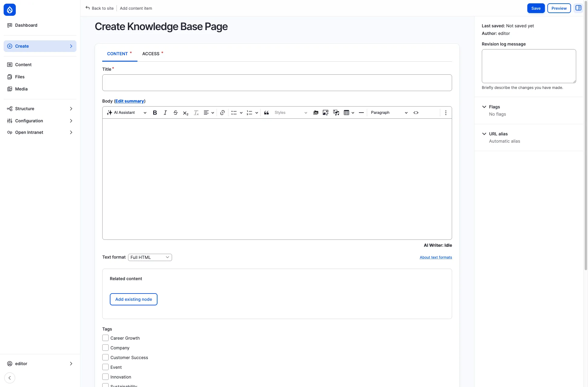Check the Innovation tag

point(105,377)
